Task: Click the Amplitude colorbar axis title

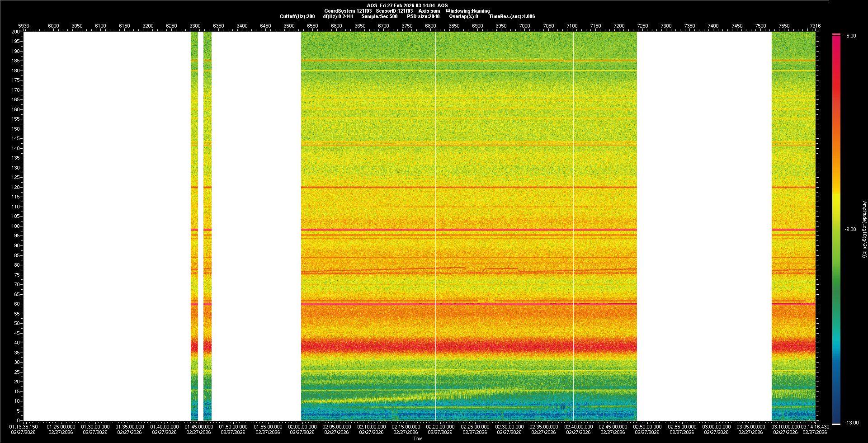Action: pos(864,229)
